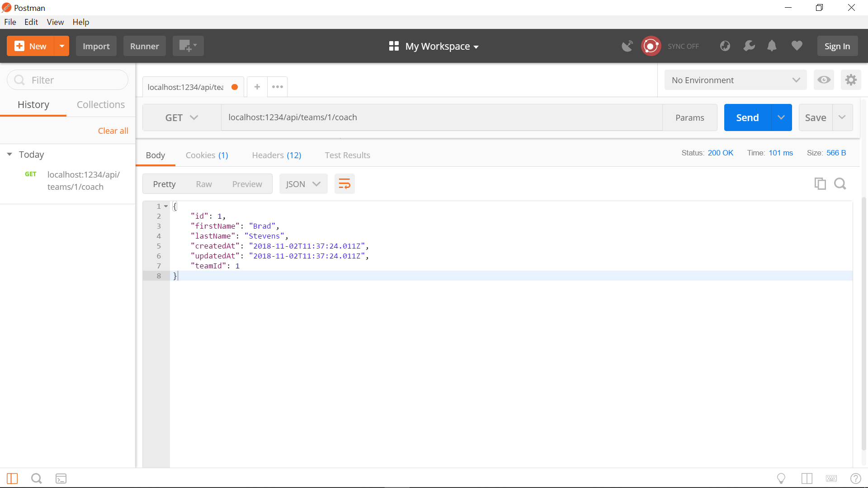868x488 pixels.
Task: Toggle line wrap button in response
Action: pos(344,184)
